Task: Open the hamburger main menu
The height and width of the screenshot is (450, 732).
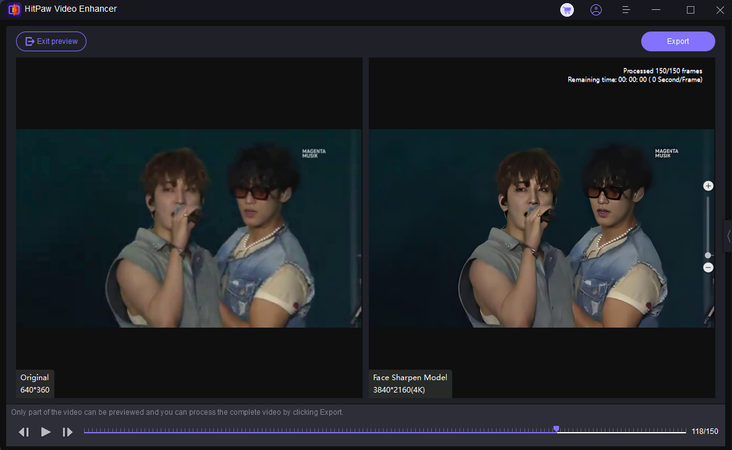Action: [626, 10]
